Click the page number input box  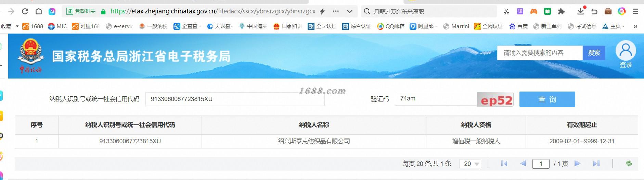point(541,164)
